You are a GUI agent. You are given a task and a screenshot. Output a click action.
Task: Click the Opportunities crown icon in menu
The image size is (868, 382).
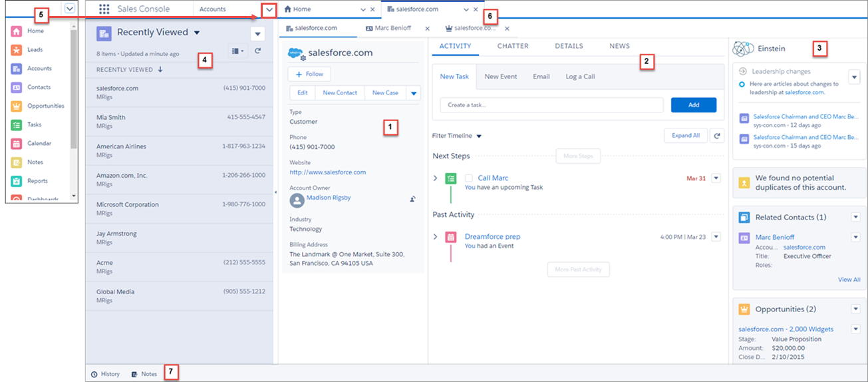pos(17,106)
